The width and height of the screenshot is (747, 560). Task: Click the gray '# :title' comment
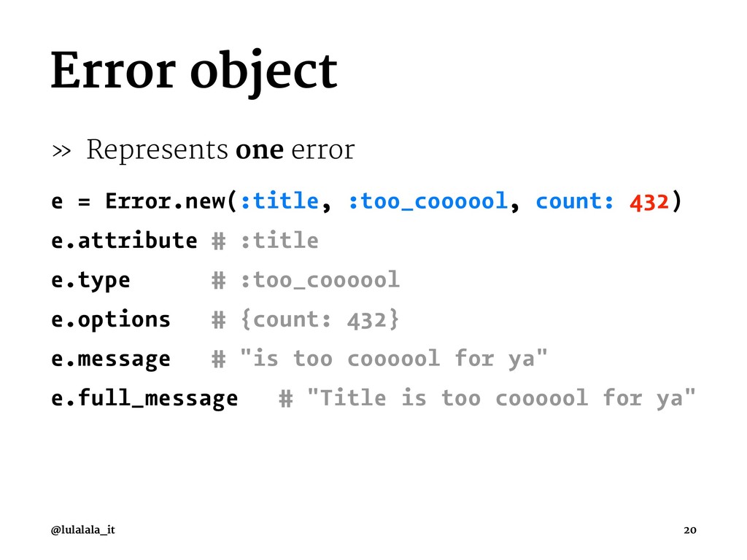click(x=266, y=241)
